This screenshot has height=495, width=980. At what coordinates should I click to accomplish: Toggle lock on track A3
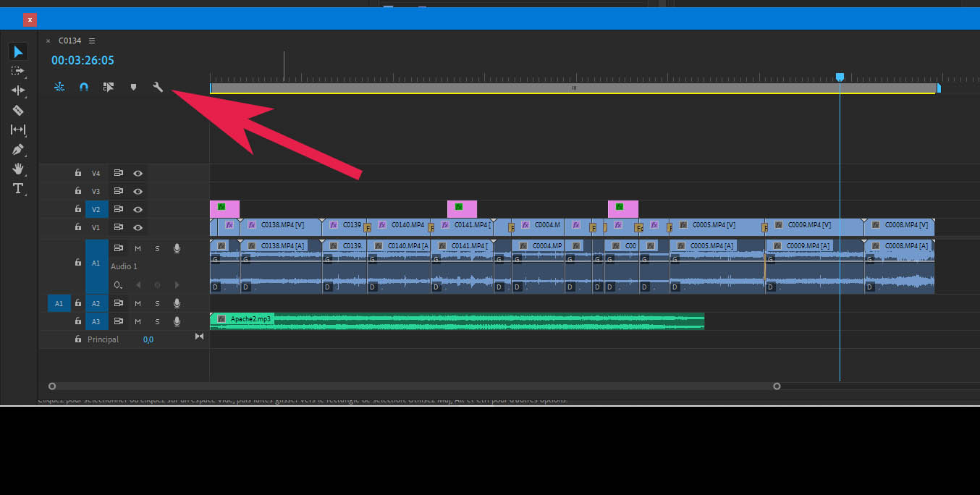78,321
